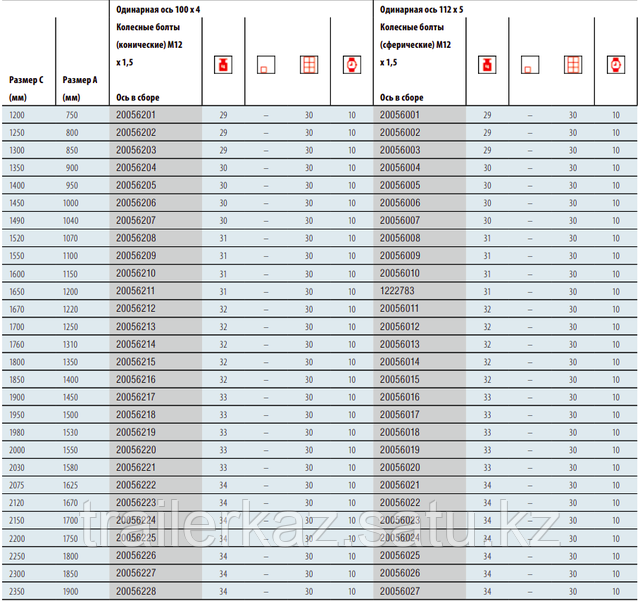This screenshot has height=601, width=640.
Task: Select part number 20056001
Action: pos(400,115)
